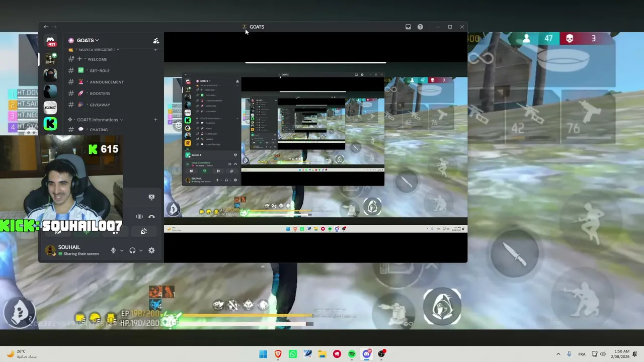Toggle microphone mute in Discord user panel
The height and width of the screenshot is (362, 644).
point(113,250)
